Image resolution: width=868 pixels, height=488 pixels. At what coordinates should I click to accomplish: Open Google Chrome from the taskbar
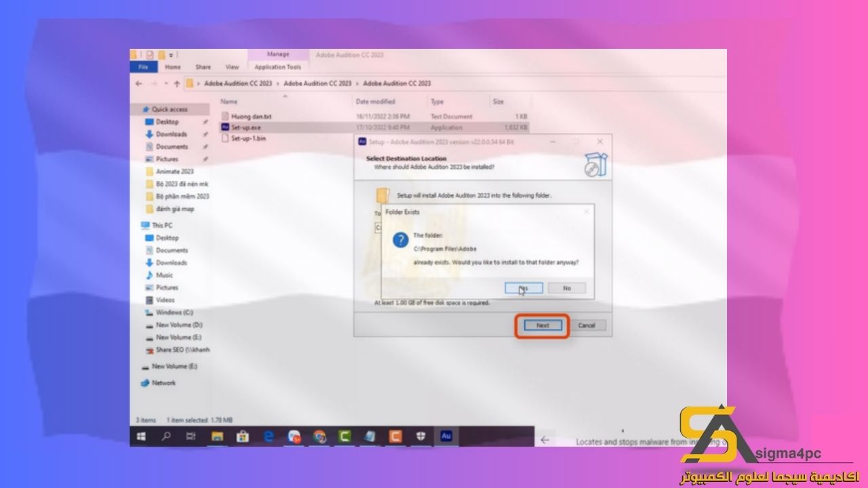[x=319, y=437]
